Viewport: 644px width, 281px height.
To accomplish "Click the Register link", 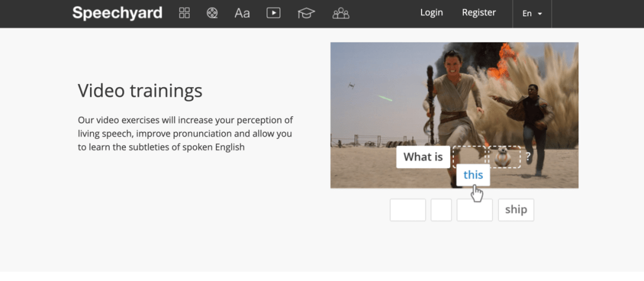I will tap(479, 13).
